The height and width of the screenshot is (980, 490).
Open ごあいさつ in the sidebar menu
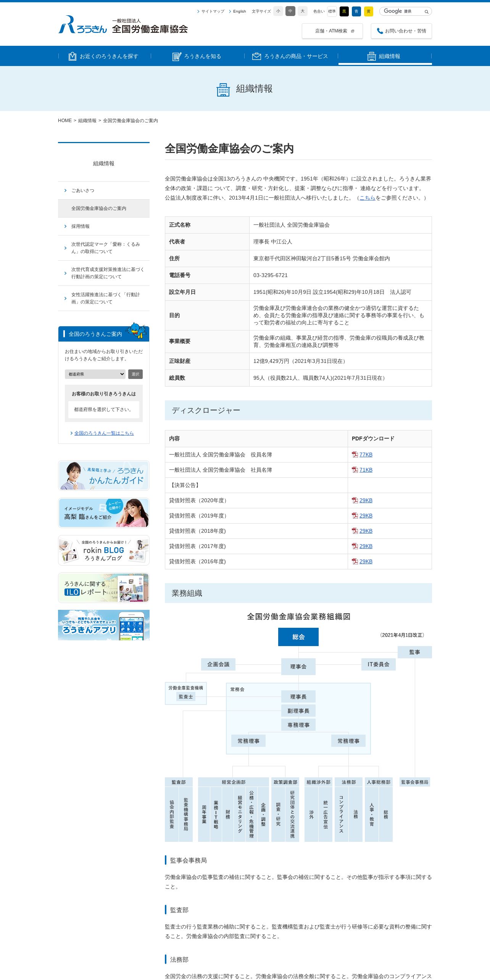pyautogui.click(x=104, y=190)
